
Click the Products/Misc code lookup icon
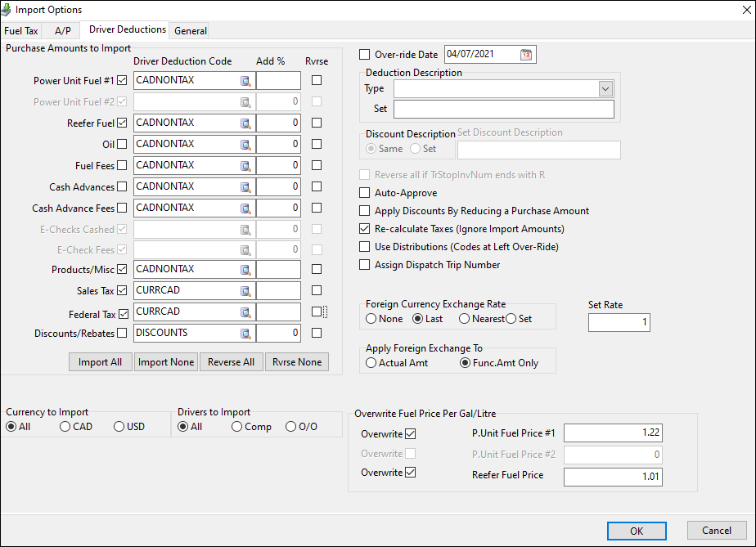point(245,270)
